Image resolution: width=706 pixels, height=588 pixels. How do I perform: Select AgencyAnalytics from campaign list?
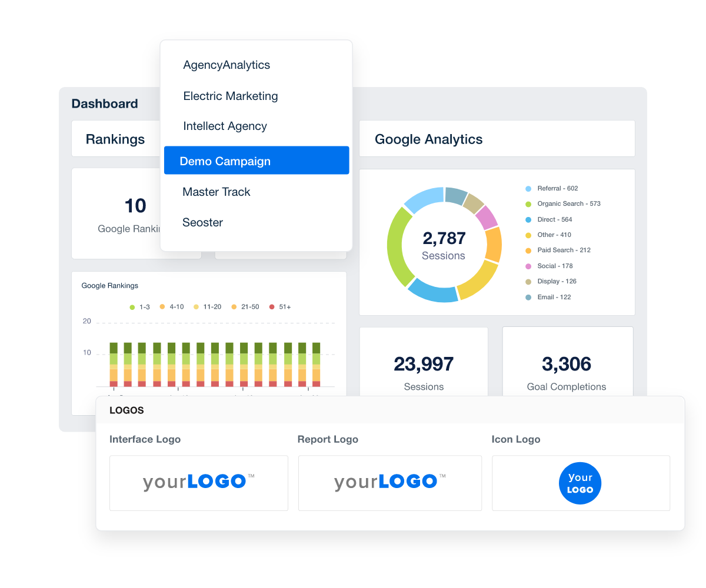(227, 65)
